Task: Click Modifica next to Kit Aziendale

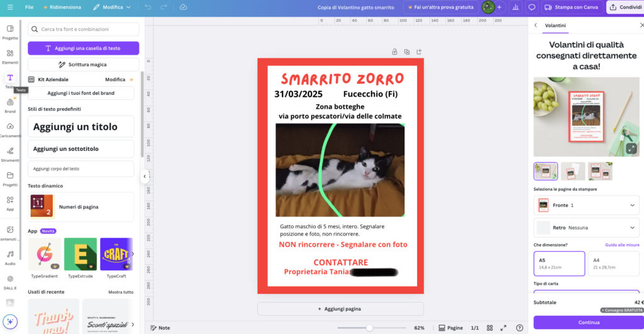Action: click(115, 79)
